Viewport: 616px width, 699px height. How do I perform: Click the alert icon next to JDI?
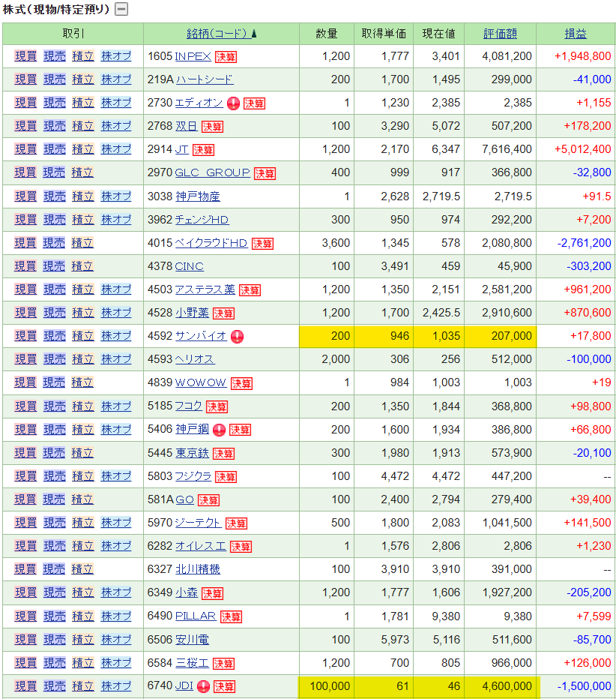[204, 686]
